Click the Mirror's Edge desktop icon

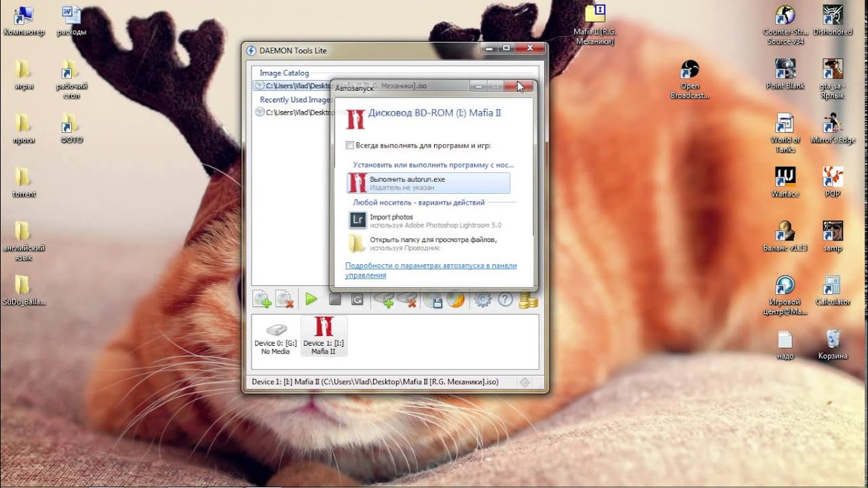pyautogui.click(x=832, y=129)
